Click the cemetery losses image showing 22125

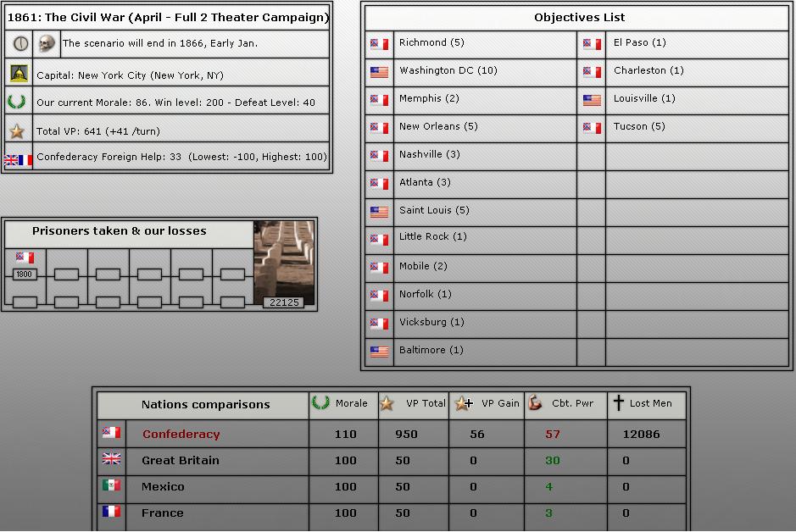284,263
